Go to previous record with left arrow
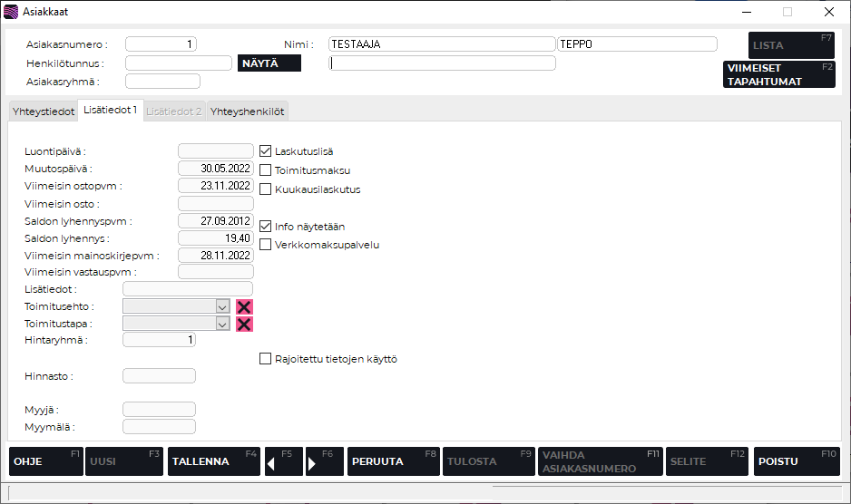The image size is (851, 504). [x=283, y=461]
